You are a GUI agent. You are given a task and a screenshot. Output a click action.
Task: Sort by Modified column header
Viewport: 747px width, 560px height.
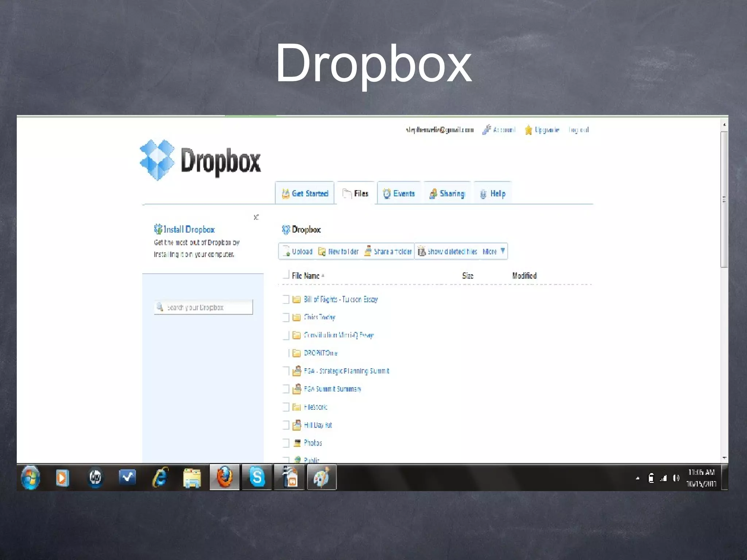click(524, 276)
